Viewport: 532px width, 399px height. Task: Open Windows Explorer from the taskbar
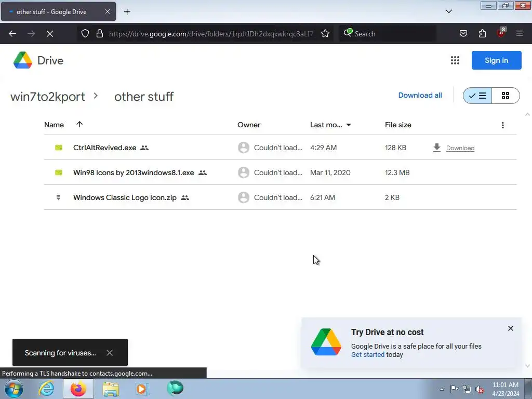pyautogui.click(x=111, y=389)
